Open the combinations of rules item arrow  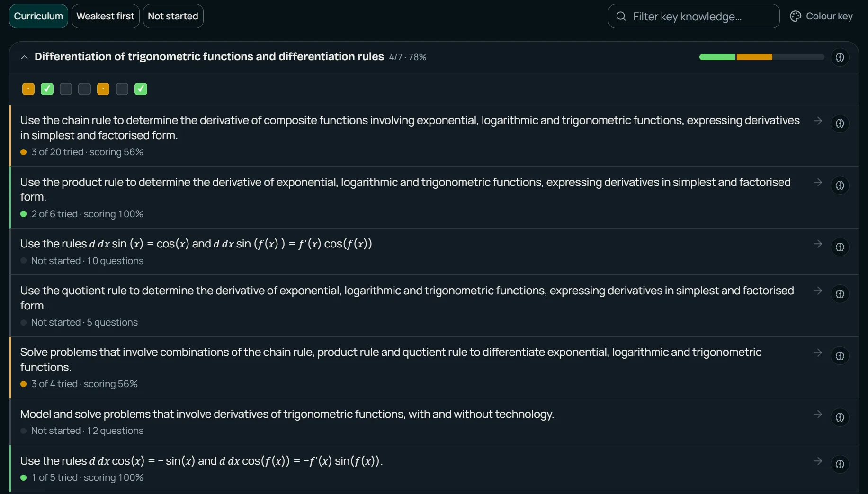pos(818,353)
